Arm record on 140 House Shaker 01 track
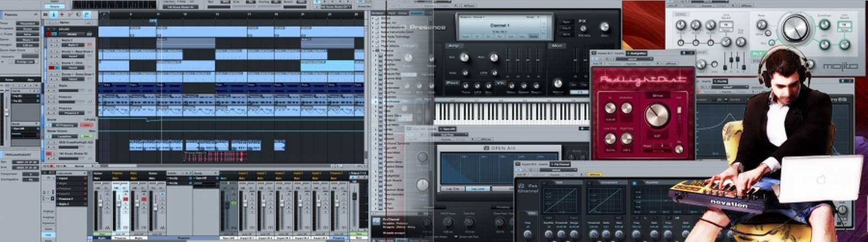Viewport: 868px width, 242px height. (x=49, y=153)
